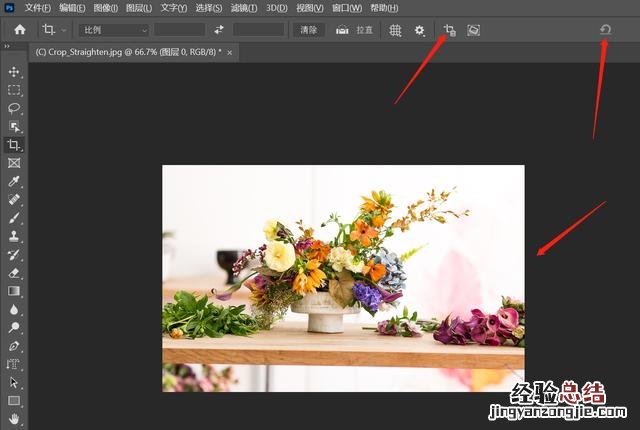Image resolution: width=640 pixels, height=430 pixels.
Task: Open the crop settings gear menu
Action: (420, 30)
